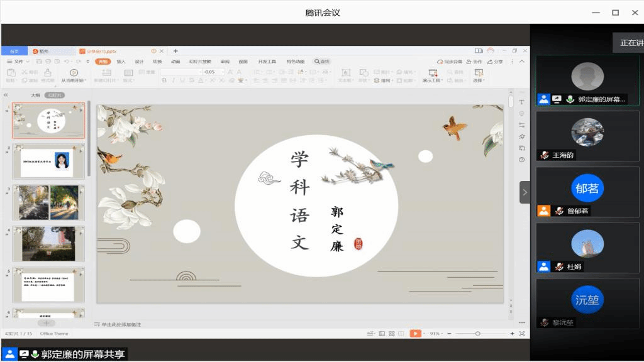The width and height of the screenshot is (644, 362).
Task: Toggle underline text formatting
Action: click(x=182, y=80)
